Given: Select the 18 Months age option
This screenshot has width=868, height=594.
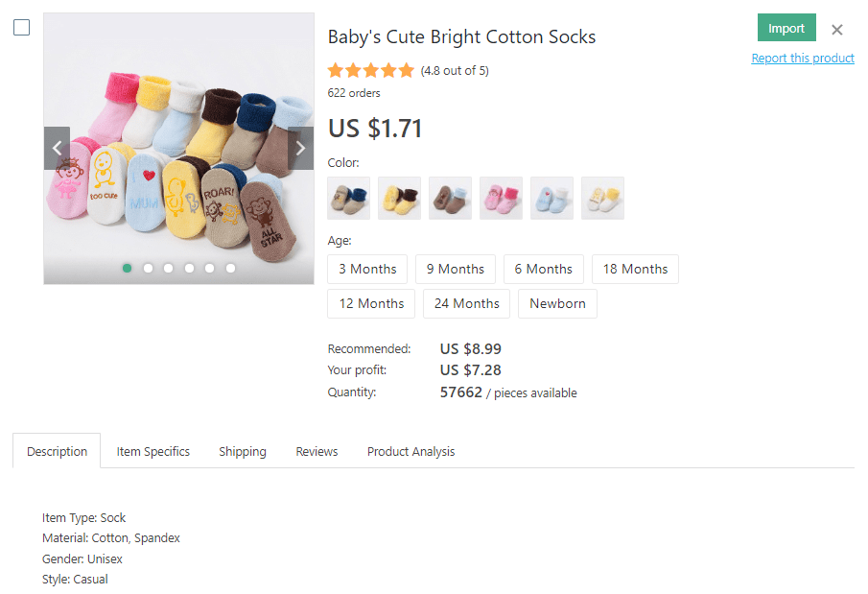Looking at the screenshot, I should [635, 270].
